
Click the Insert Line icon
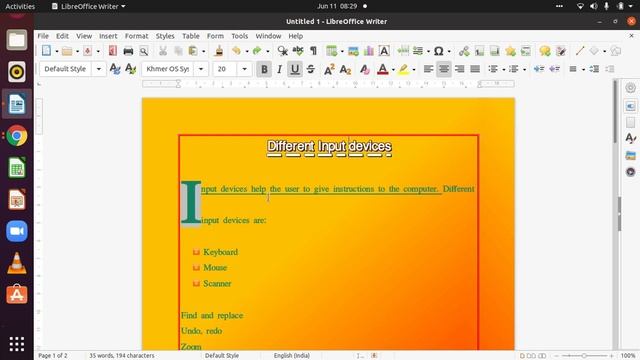[x=580, y=51]
